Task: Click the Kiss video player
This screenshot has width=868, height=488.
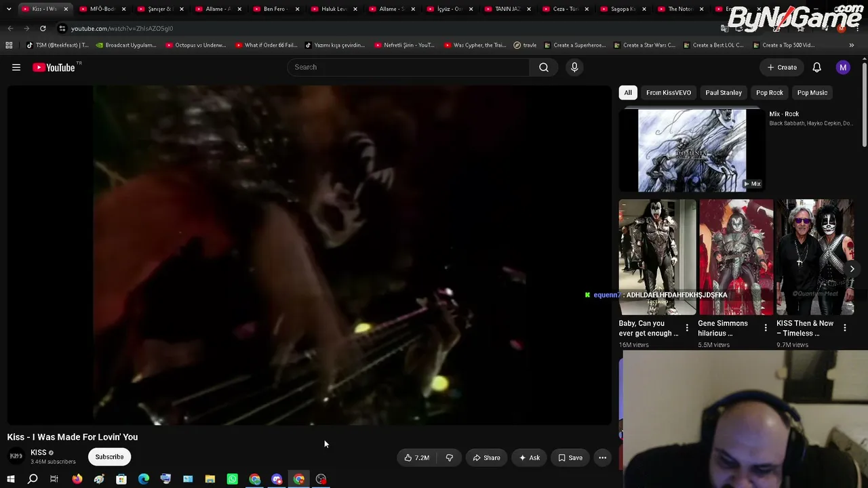Action: pyautogui.click(x=309, y=256)
